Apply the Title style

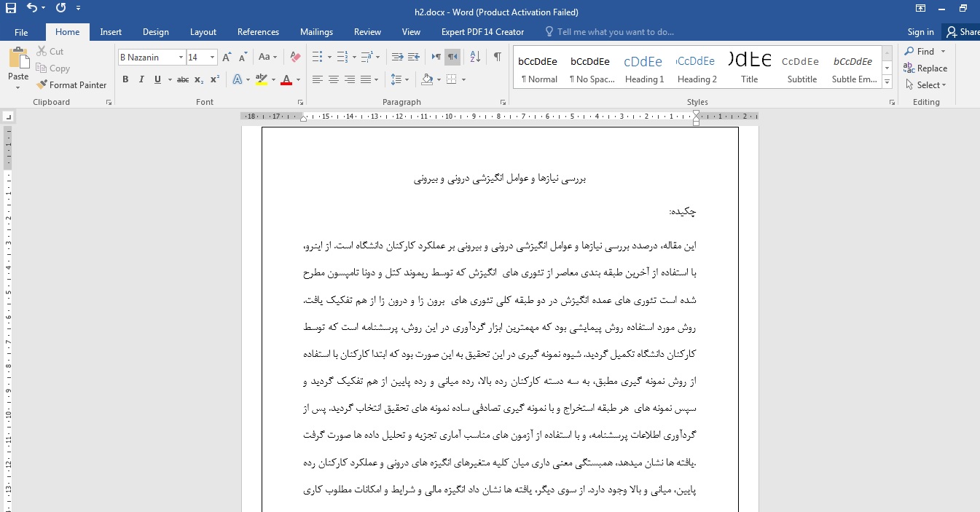pyautogui.click(x=749, y=68)
